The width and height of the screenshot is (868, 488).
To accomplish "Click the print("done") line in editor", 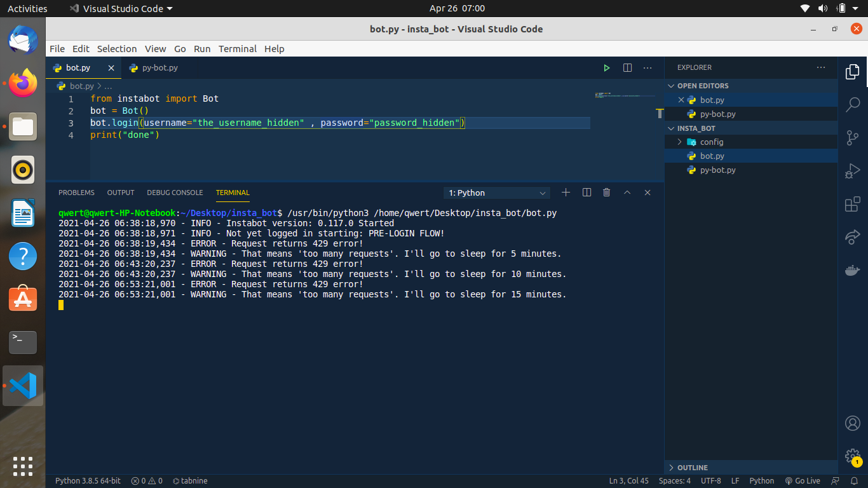I will [x=125, y=135].
